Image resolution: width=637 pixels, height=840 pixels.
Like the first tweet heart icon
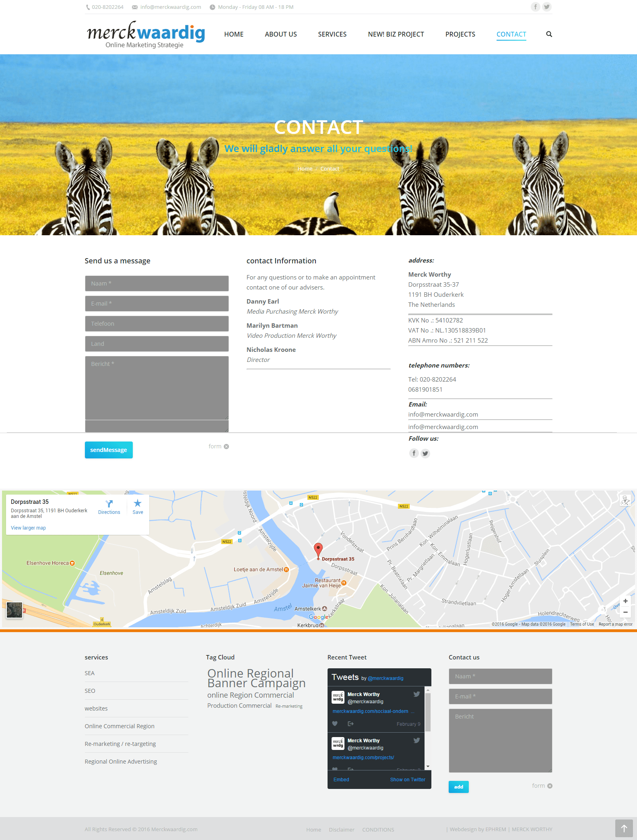tap(335, 724)
